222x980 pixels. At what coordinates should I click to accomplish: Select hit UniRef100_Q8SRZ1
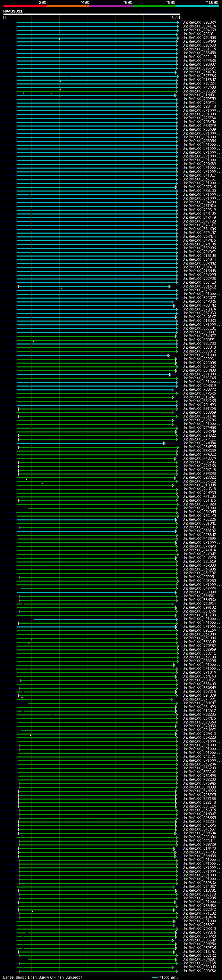(199, 925)
